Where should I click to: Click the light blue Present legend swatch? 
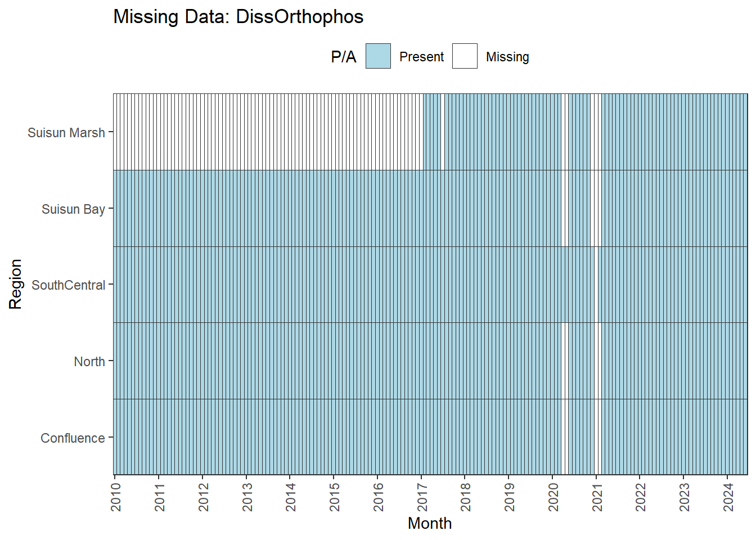[x=378, y=56]
